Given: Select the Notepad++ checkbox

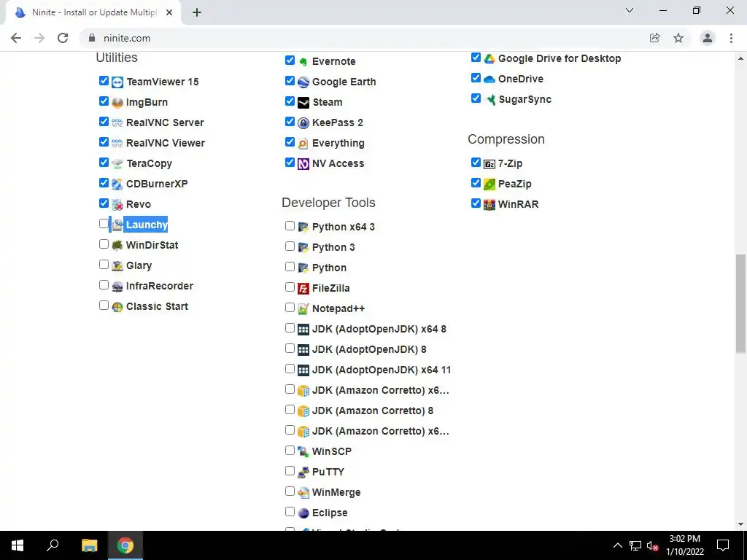Looking at the screenshot, I should [x=290, y=308].
